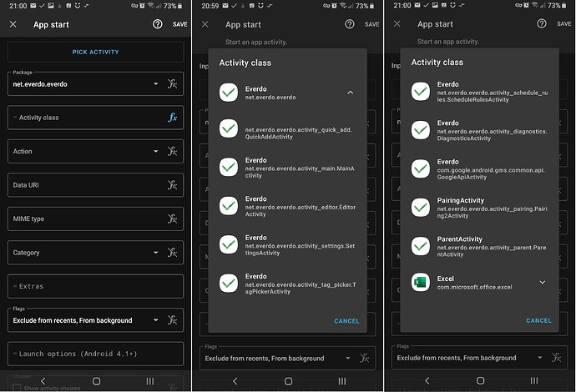Tap the Extras expression field
Viewport: 576px width, 392px height.
[95, 286]
